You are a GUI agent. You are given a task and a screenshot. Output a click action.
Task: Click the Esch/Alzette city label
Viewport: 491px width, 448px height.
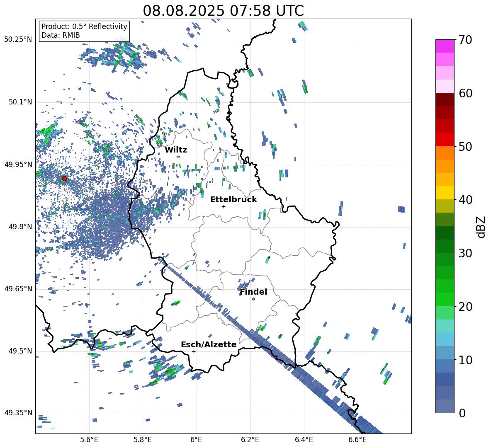209,344
